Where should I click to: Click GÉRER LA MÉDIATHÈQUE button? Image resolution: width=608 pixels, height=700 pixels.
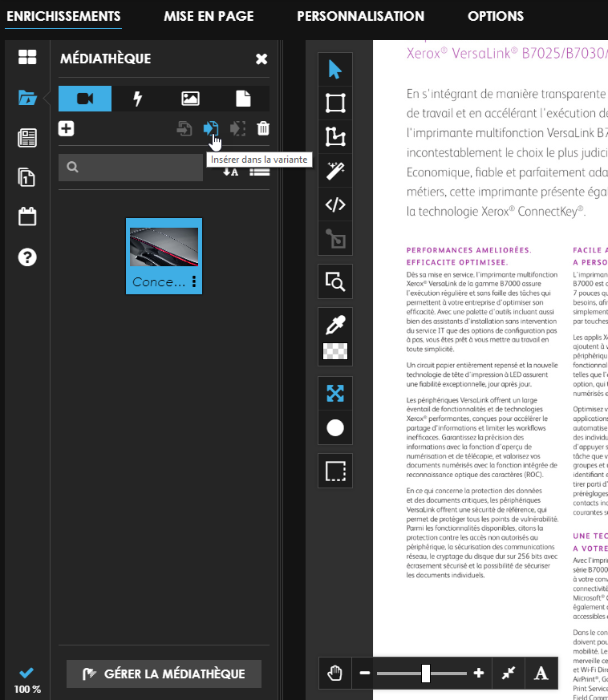164,674
